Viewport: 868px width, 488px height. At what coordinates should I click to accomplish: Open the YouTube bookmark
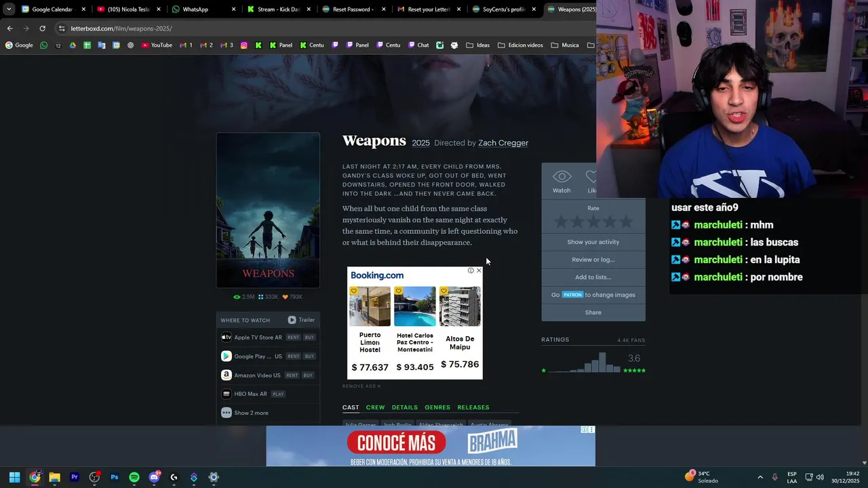(x=157, y=45)
